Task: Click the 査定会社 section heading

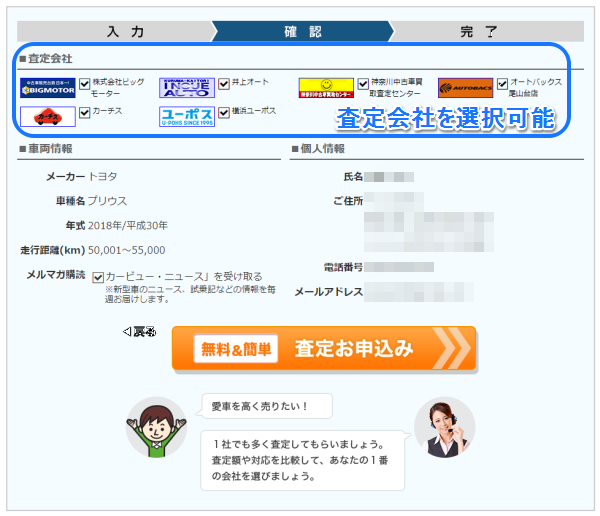Action: 46,59
